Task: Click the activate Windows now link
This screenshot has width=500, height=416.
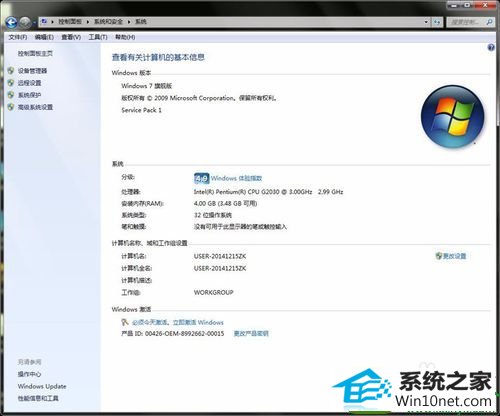Action: 178,322
